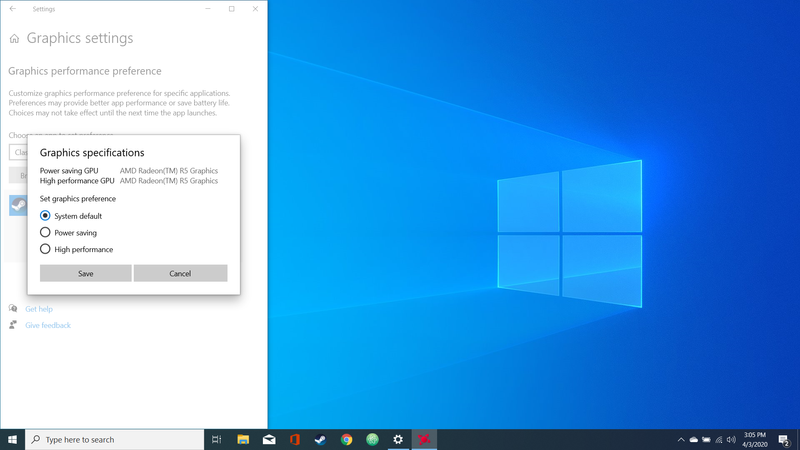Viewport: 800px width, 450px height.
Task: Open the volume control in system tray
Action: pyautogui.click(x=731, y=440)
